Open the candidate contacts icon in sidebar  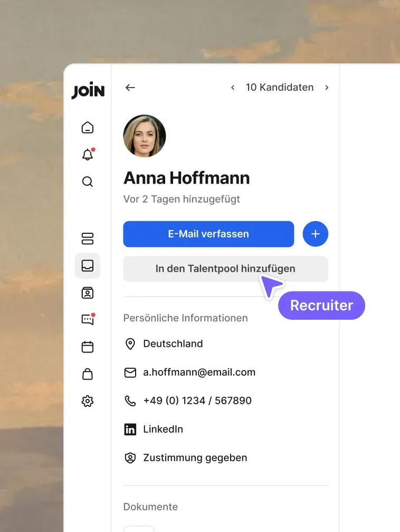[x=88, y=293]
